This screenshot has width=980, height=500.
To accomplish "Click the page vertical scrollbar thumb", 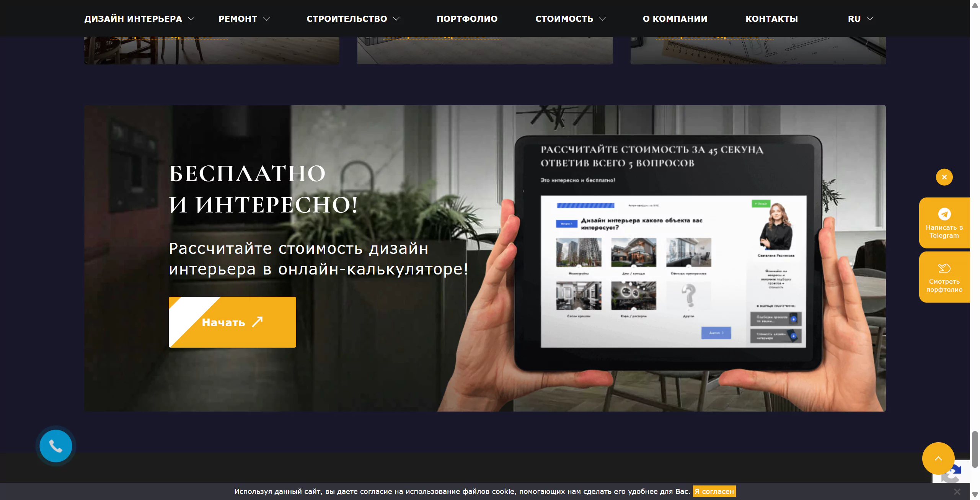I will coord(975,449).
